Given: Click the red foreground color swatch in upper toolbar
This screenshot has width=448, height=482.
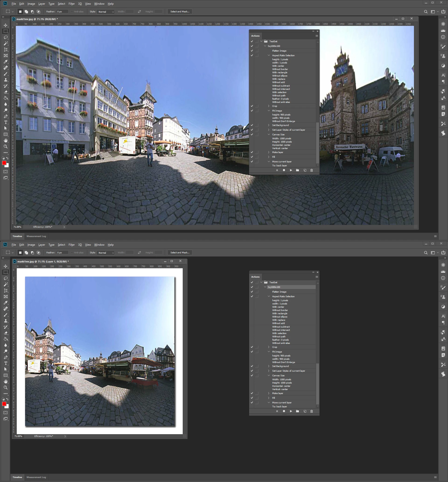Looking at the screenshot, I should coord(4,163).
